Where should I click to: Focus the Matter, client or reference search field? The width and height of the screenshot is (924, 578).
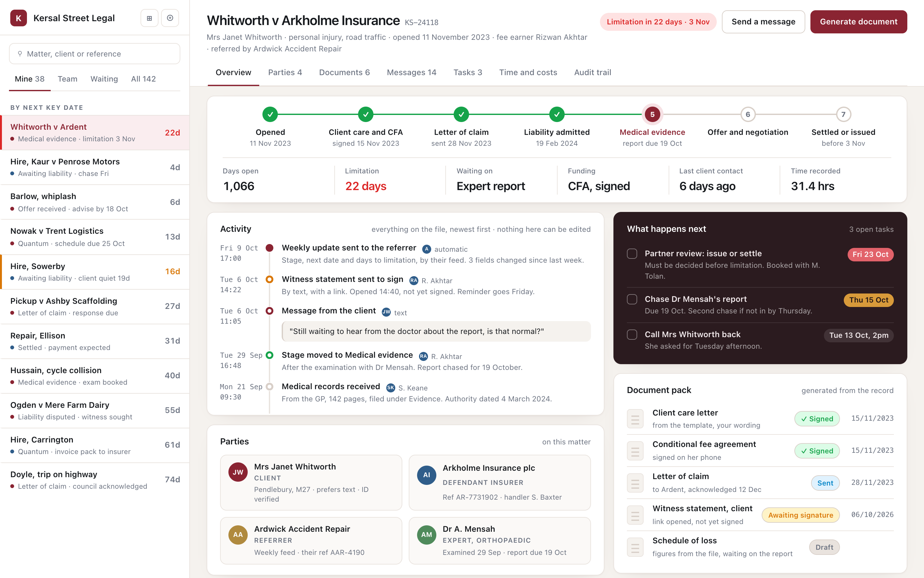(95, 54)
